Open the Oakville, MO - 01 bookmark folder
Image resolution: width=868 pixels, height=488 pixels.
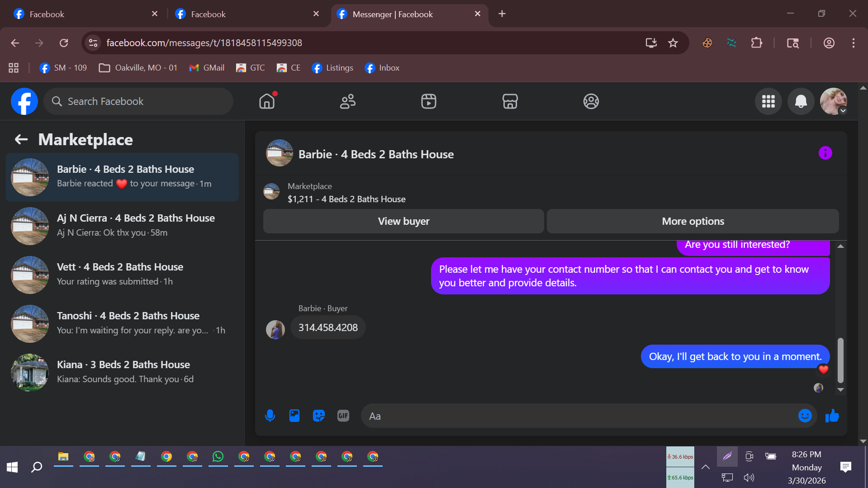138,68
